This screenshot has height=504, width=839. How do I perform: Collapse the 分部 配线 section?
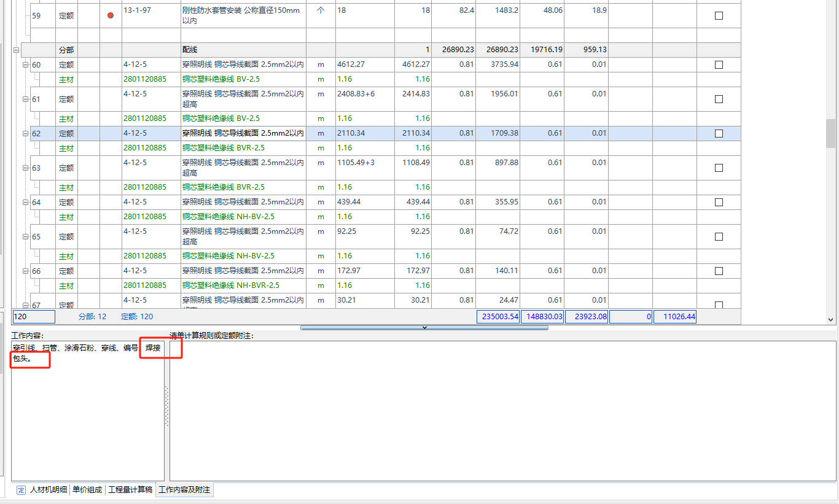point(16,50)
